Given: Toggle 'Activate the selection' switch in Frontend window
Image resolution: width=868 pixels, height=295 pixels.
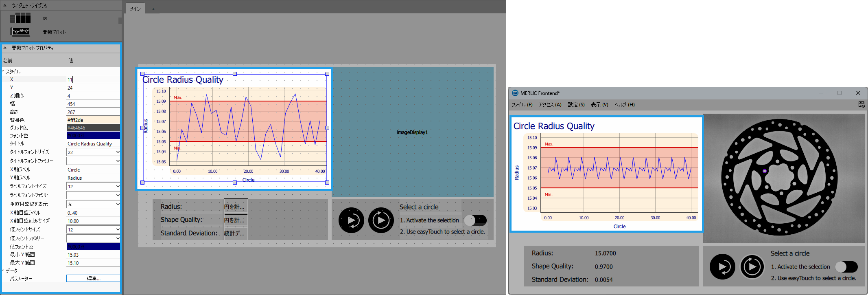Looking at the screenshot, I should click(x=846, y=267).
